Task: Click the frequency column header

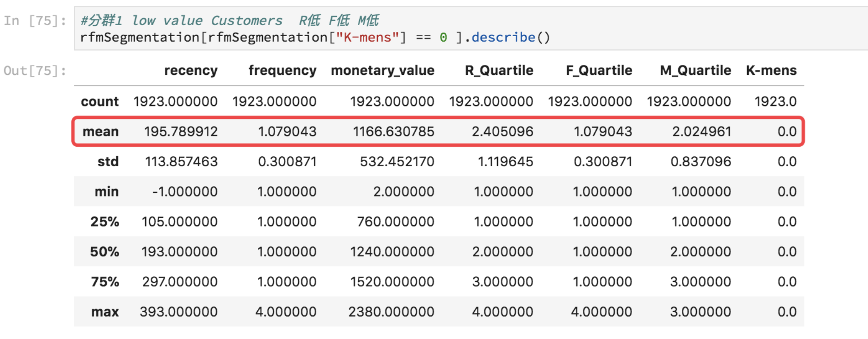Action: [x=282, y=70]
